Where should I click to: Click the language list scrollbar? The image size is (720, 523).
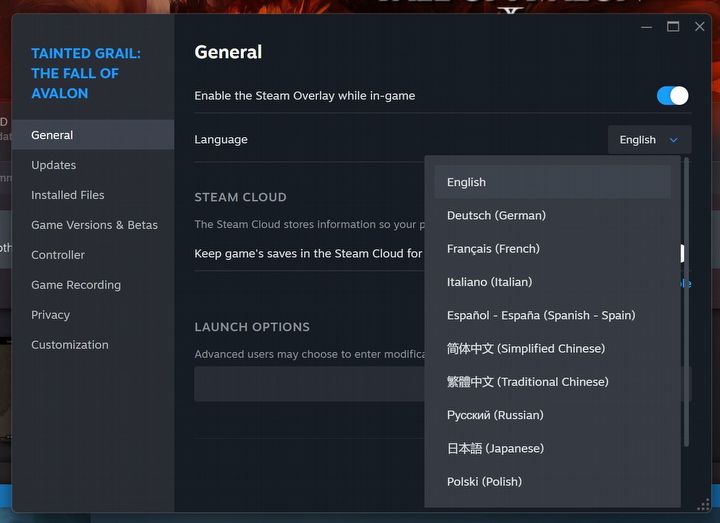point(686,300)
